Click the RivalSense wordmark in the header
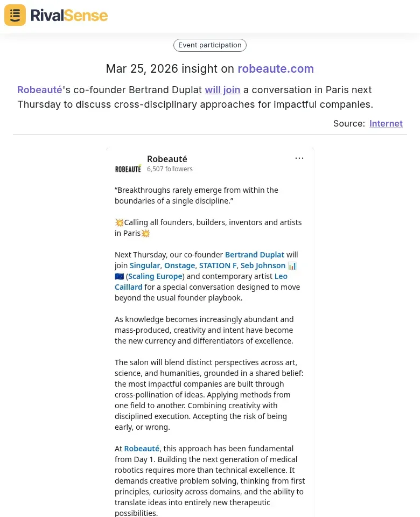Image resolution: width=420 pixels, height=517 pixels. click(x=69, y=15)
